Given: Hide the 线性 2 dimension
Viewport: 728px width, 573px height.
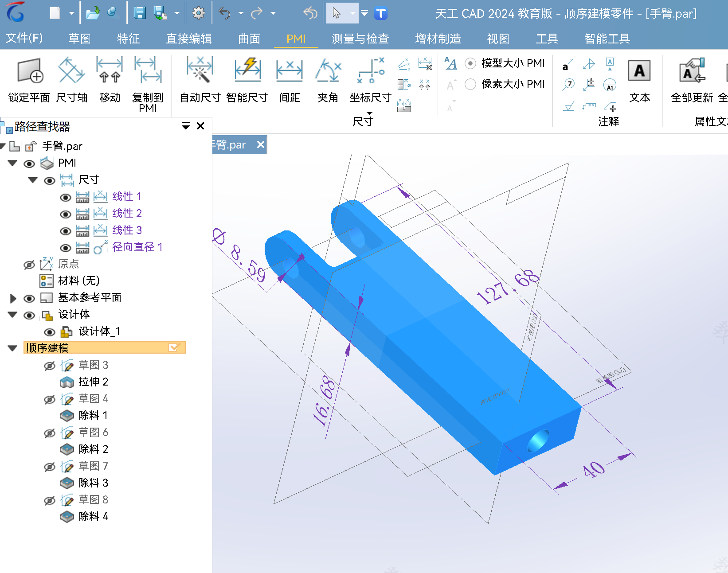Looking at the screenshot, I should point(66,214).
